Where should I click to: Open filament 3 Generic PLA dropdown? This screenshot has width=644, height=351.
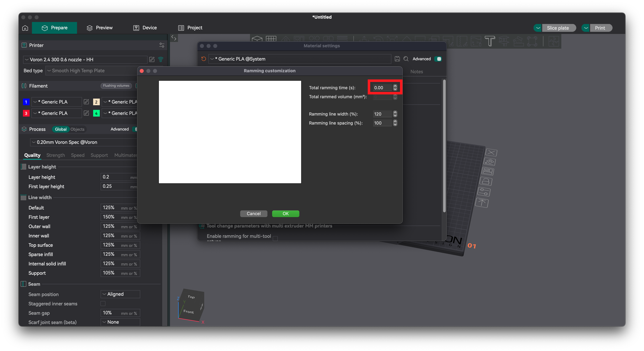tap(57, 113)
